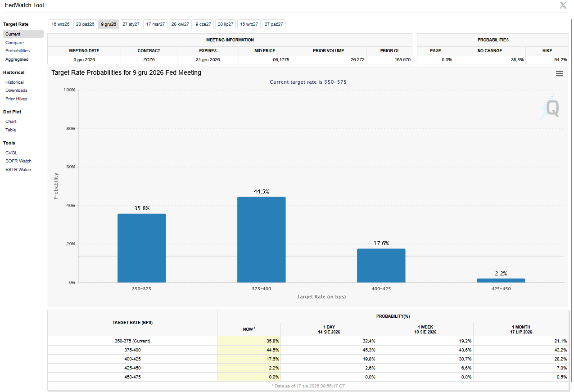
Task: Open the SOFR Watch tool
Action: 18,161
